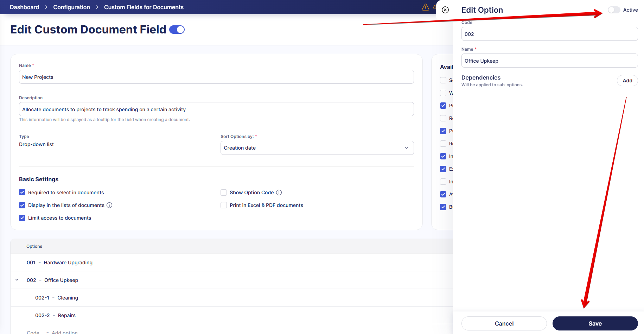Uncheck Required to select in documents
The image size is (644, 334).
(22, 192)
